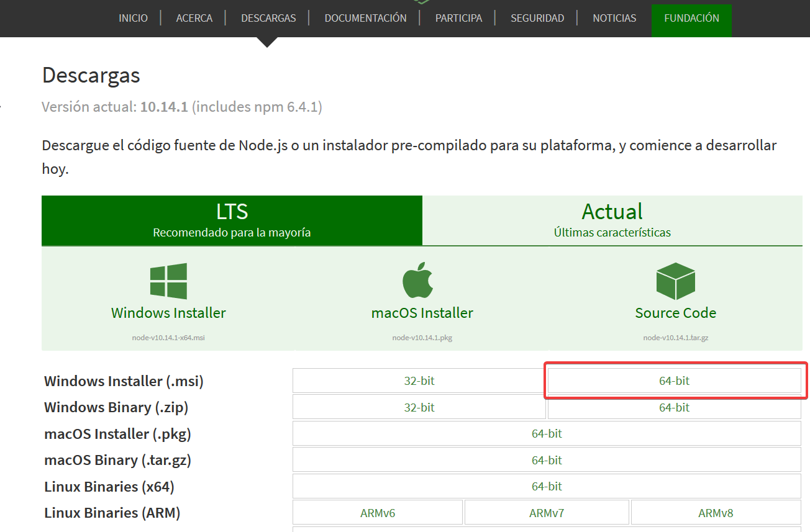Open the PARTICIPA nav item
810x532 pixels.
pyautogui.click(x=458, y=18)
